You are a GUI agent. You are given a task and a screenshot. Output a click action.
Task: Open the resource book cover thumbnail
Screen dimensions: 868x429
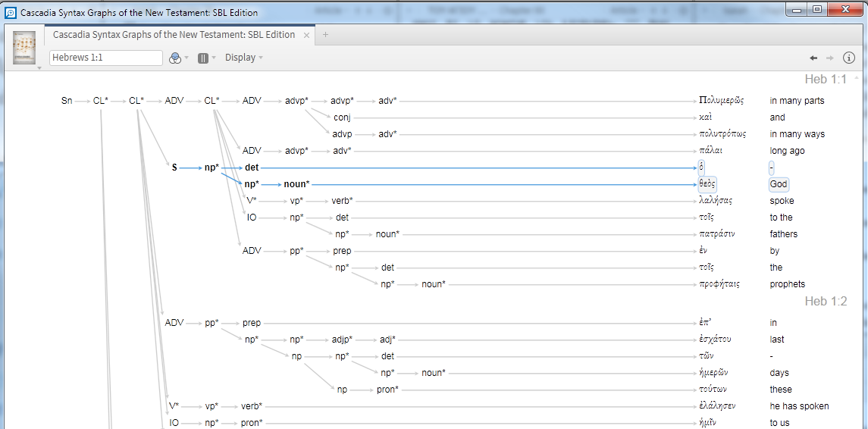pyautogui.click(x=24, y=47)
